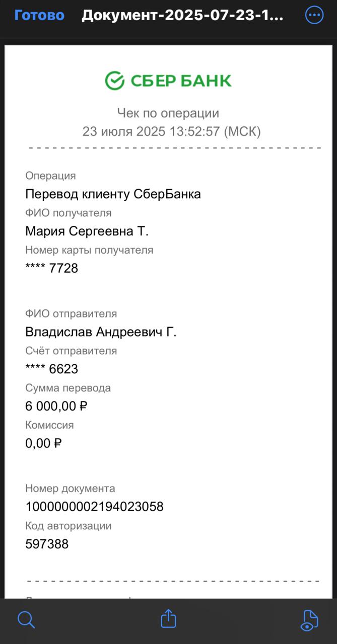Screen dimensions: 337x644
Task: Select sender account number 6623
Action: (52, 369)
